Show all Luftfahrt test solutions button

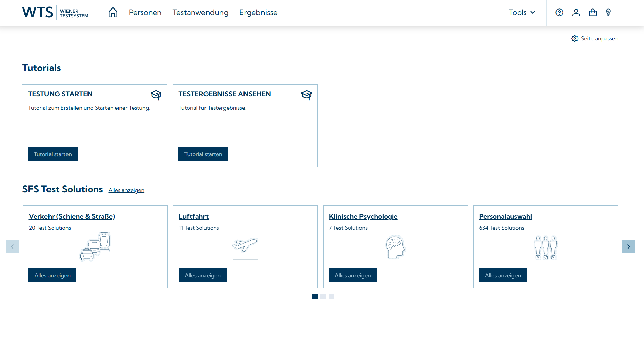202,275
